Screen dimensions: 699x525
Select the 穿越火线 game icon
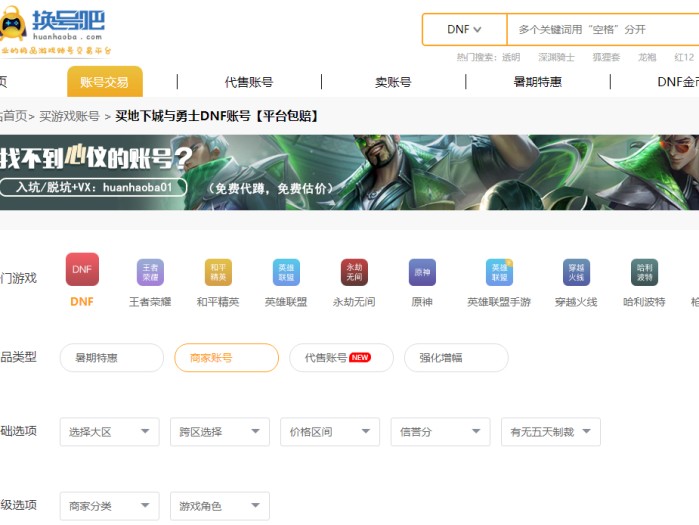click(x=576, y=272)
